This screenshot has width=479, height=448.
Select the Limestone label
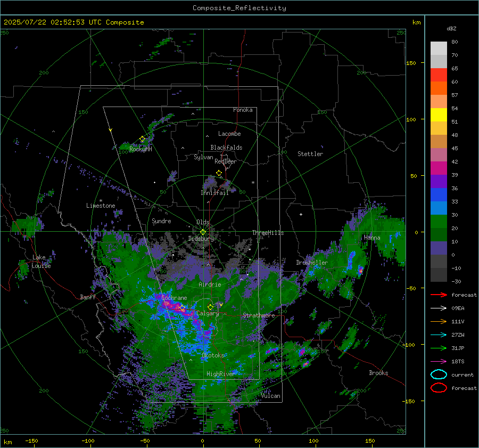101,206
